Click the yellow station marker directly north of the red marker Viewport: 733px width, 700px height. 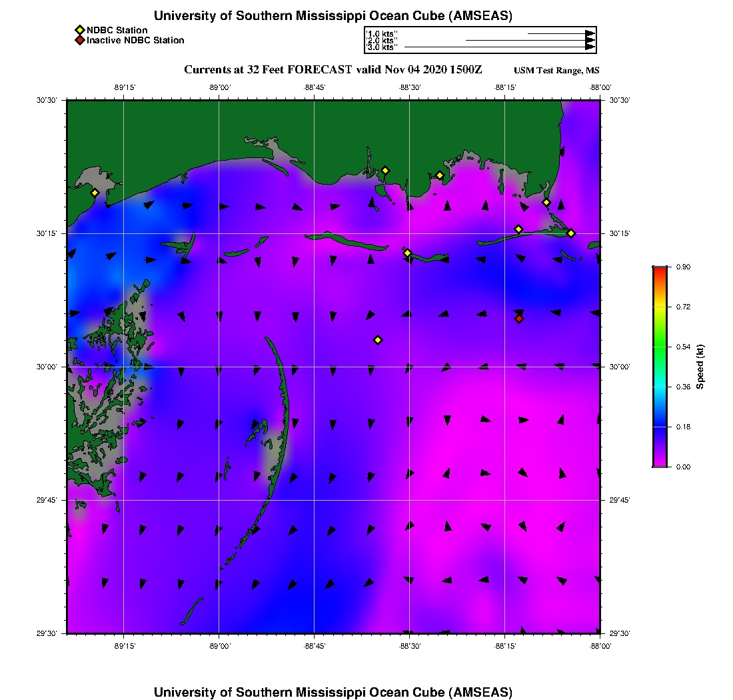[x=518, y=229]
